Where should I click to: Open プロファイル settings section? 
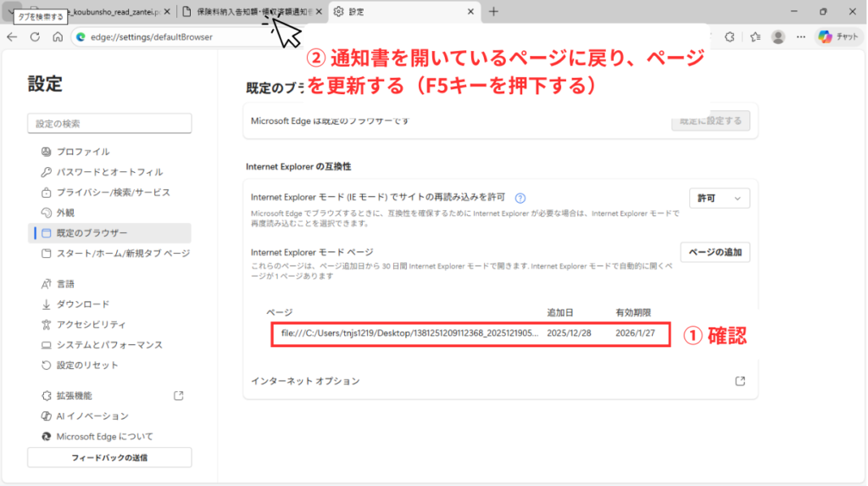coord(109,152)
